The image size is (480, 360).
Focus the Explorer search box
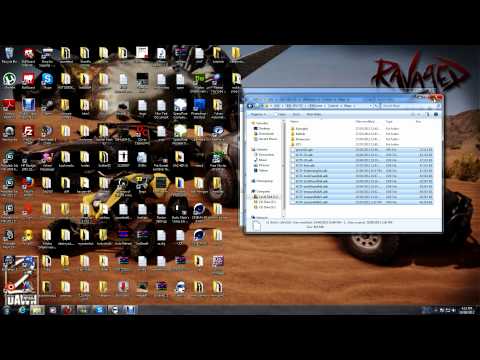[x=410, y=106]
